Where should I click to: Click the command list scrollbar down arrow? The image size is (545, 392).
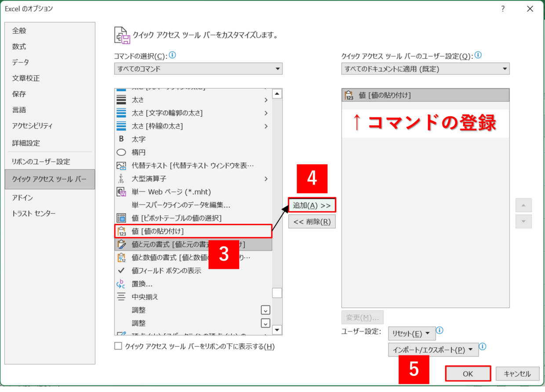pos(277,330)
